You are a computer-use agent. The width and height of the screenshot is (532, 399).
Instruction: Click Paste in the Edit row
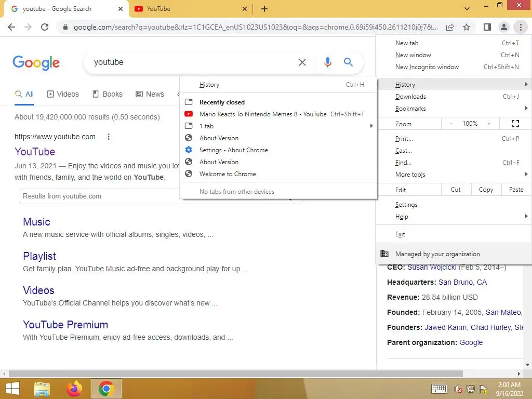pyautogui.click(x=516, y=190)
